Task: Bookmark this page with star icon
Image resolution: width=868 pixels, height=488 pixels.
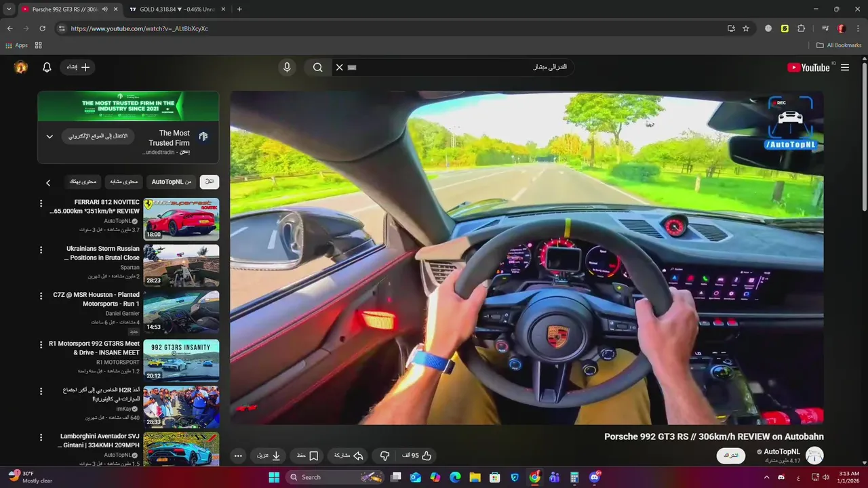Action: coord(746,28)
